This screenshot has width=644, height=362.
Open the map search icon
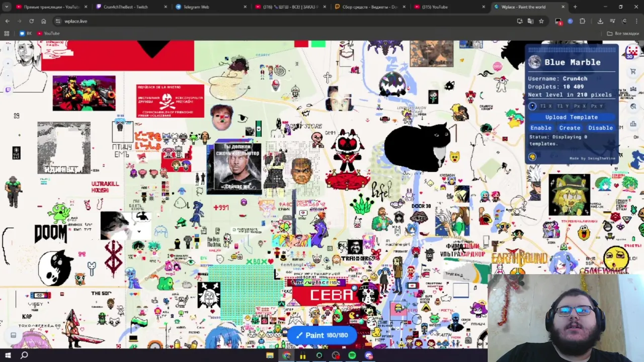pyautogui.click(x=633, y=106)
